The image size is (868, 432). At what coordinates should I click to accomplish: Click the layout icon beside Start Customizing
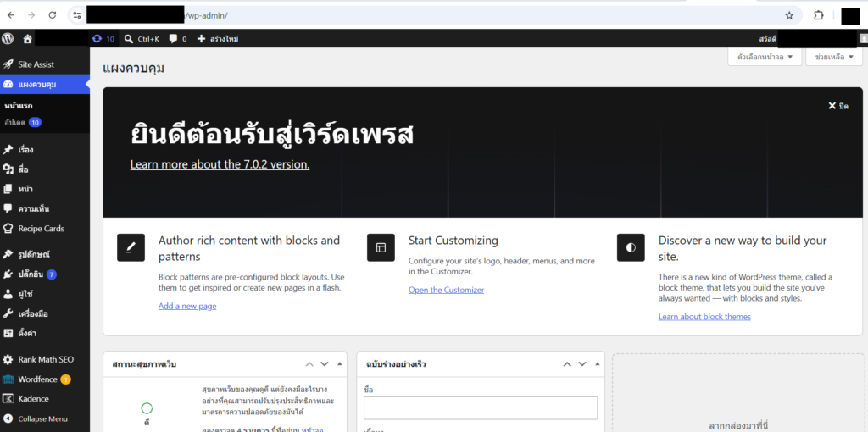(x=381, y=247)
